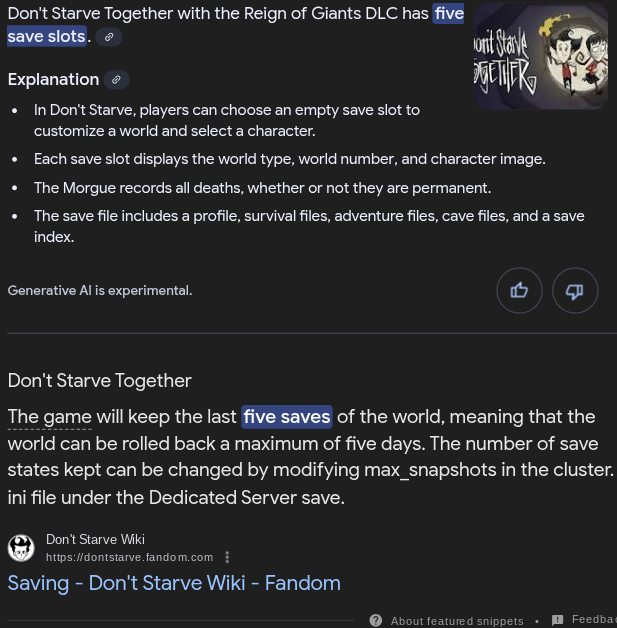This screenshot has height=628, width=617.
Task: Click the Don't Starve Wiki favicon
Action: coord(21,548)
